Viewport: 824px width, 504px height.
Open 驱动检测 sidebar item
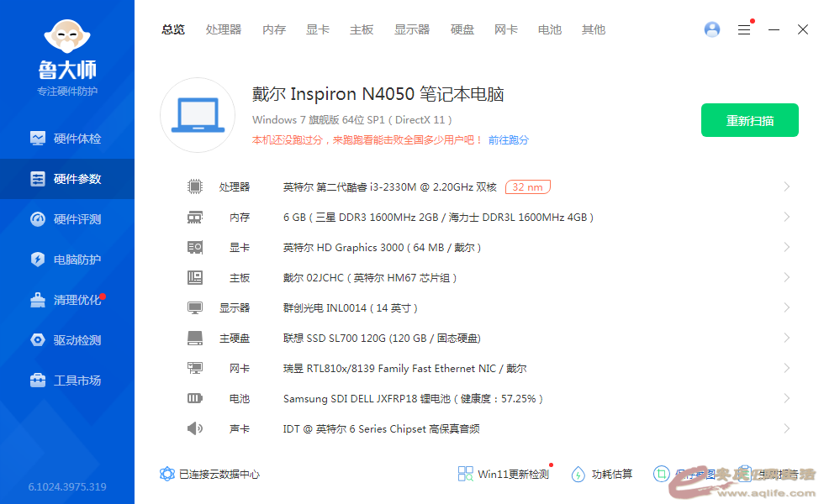pyautogui.click(x=67, y=340)
